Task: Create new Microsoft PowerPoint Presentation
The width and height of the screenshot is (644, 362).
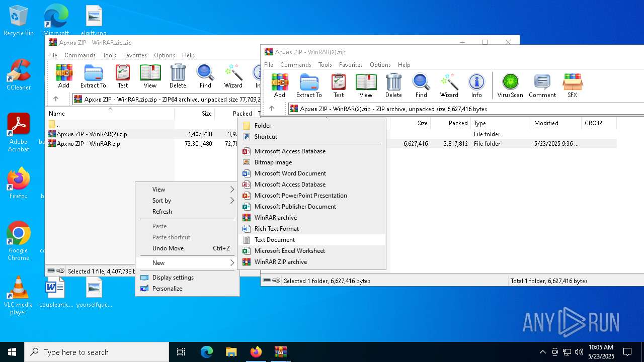Action: [312, 196]
